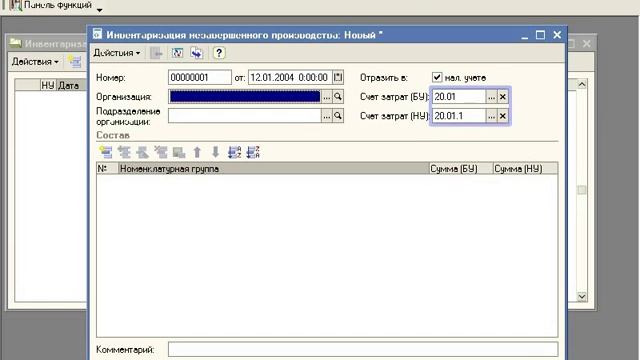Click the finish editing icon in Состав toolbar

179,152
